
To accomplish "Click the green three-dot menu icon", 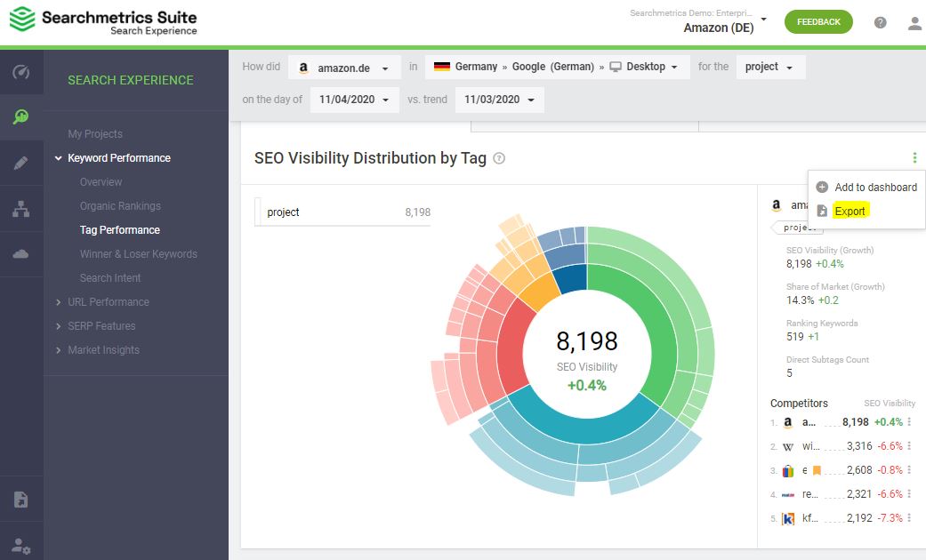I will (x=914, y=157).
